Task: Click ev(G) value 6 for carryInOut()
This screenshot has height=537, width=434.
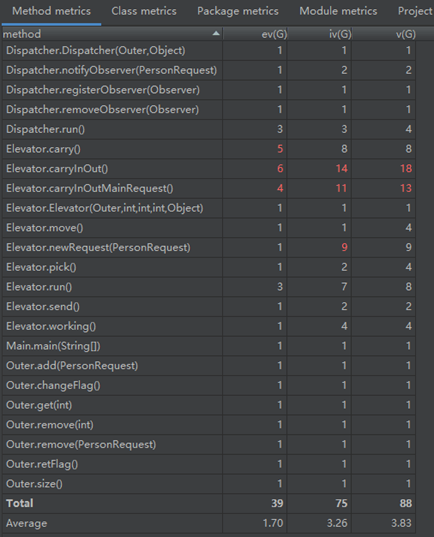Action: (x=280, y=169)
